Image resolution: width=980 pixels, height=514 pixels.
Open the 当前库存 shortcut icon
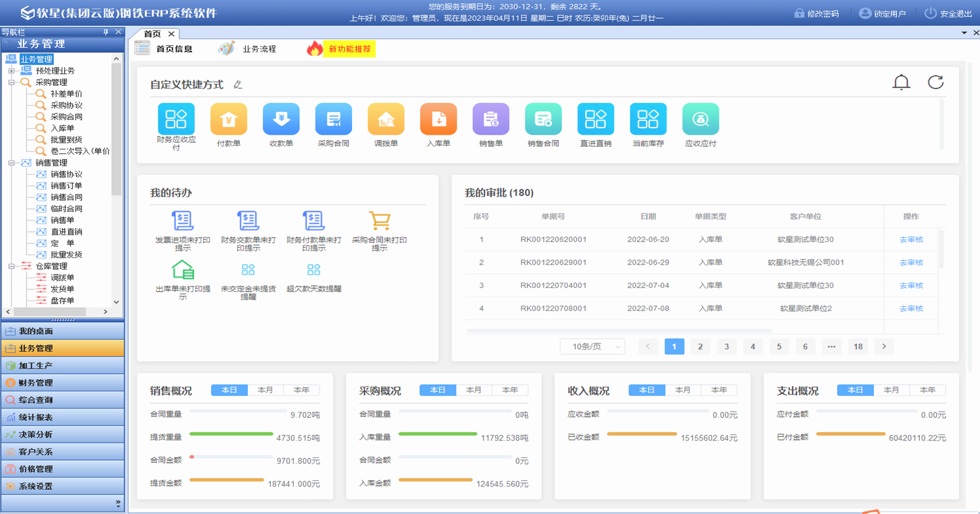(648, 119)
